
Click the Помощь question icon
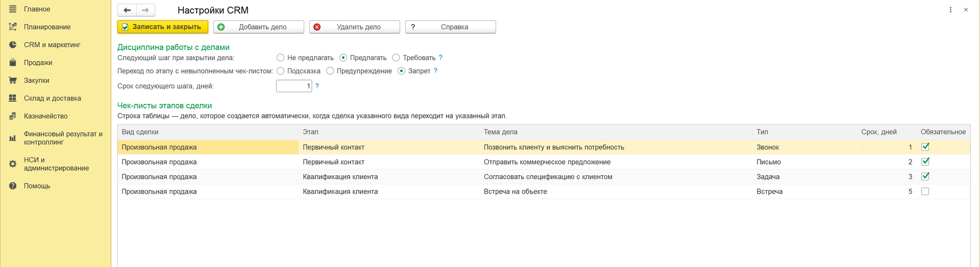pos(13,186)
